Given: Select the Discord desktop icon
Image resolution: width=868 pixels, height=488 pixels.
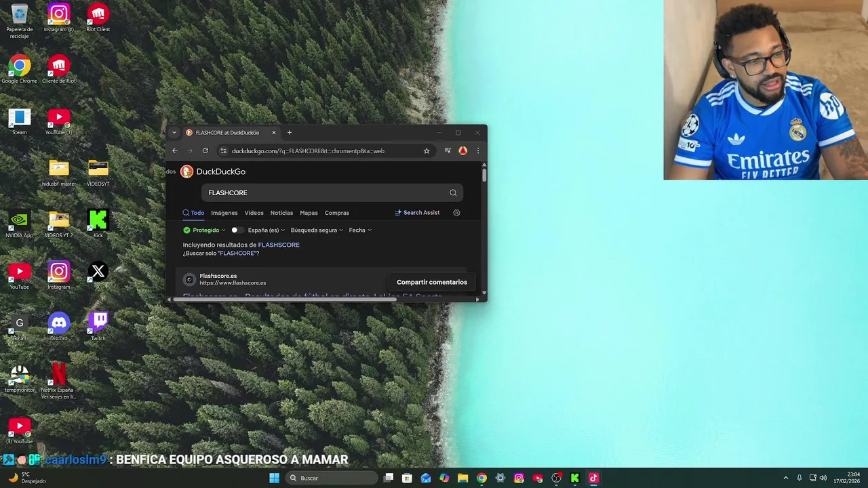Looking at the screenshot, I should click(x=59, y=327).
